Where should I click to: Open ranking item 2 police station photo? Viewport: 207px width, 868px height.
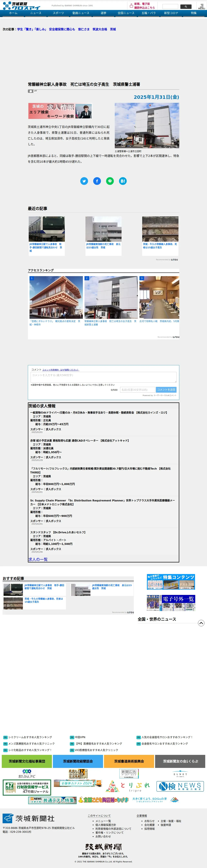tap(111, 298)
